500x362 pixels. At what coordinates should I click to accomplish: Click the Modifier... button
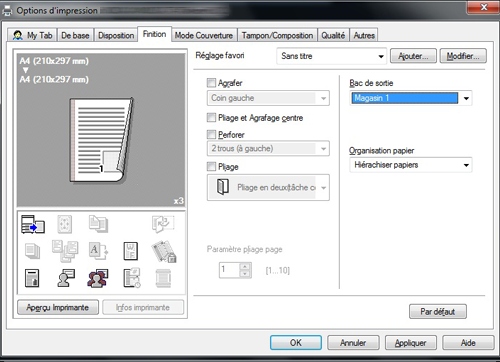coord(463,56)
